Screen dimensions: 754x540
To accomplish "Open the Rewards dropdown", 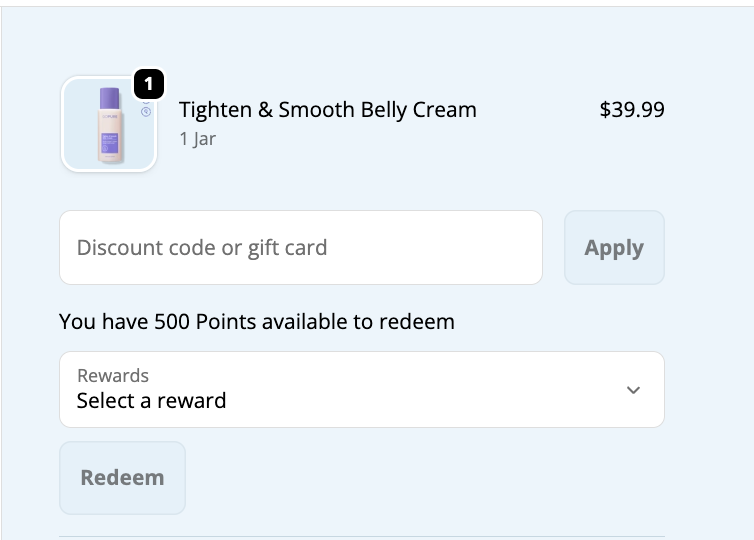I will pyautogui.click(x=361, y=389).
